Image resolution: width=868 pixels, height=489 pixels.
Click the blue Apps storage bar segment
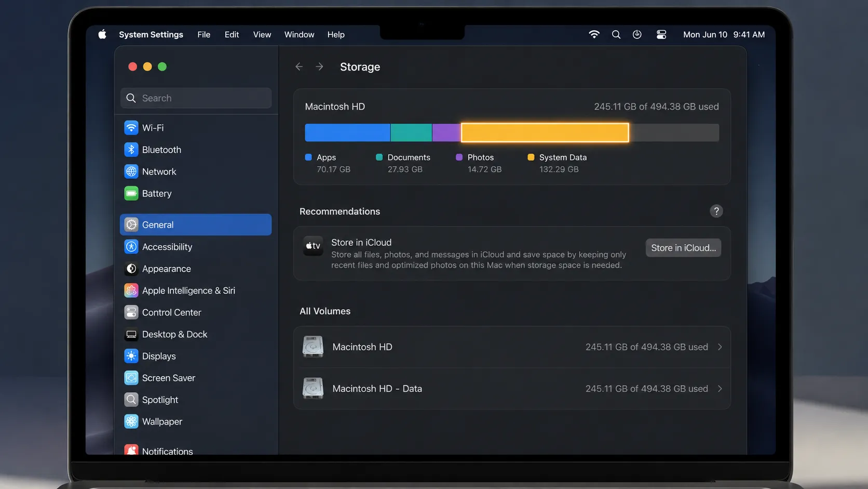(347, 133)
